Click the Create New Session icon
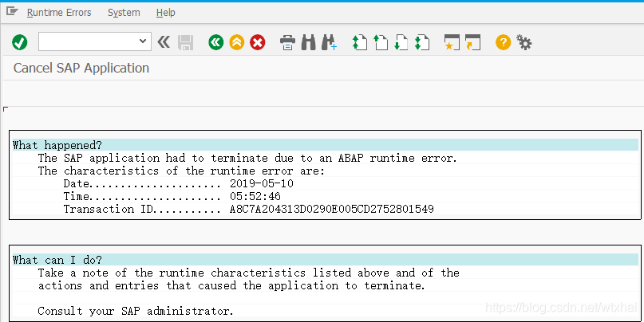The image size is (644, 322). 452,43
